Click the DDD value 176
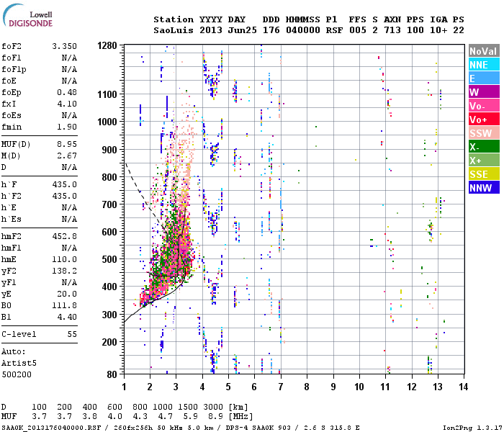The width and height of the screenshot is (504, 432). point(271,30)
